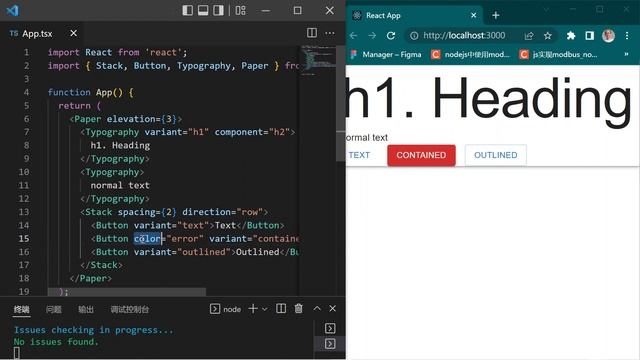640x360 pixels.
Task: Kill terminal with the trash icon
Action: [x=299, y=309]
